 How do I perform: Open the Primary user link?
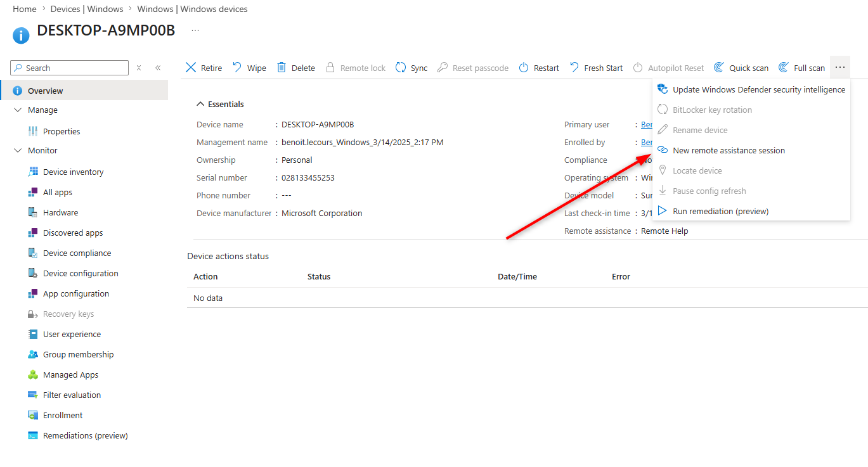coord(646,125)
